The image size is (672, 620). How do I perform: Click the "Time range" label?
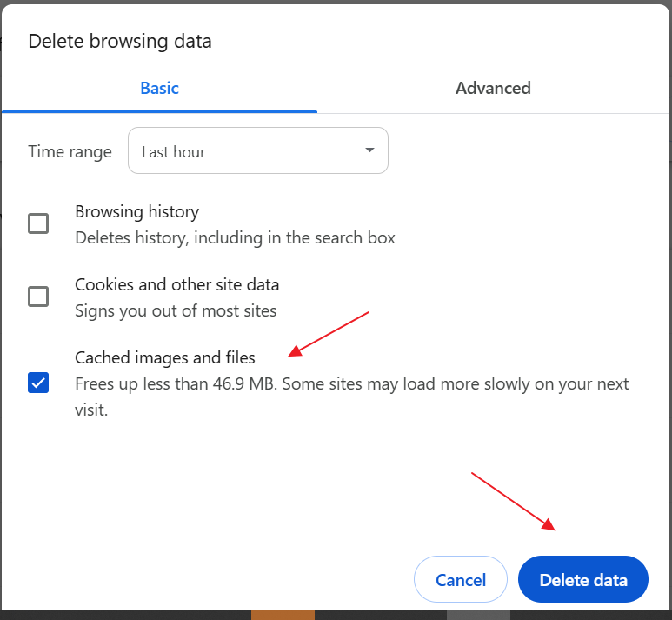[70, 151]
